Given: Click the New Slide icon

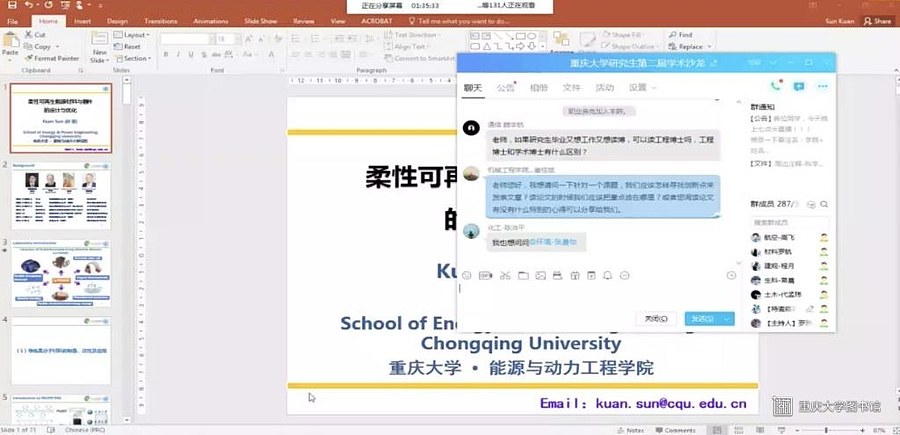Looking at the screenshot, I should (x=99, y=40).
